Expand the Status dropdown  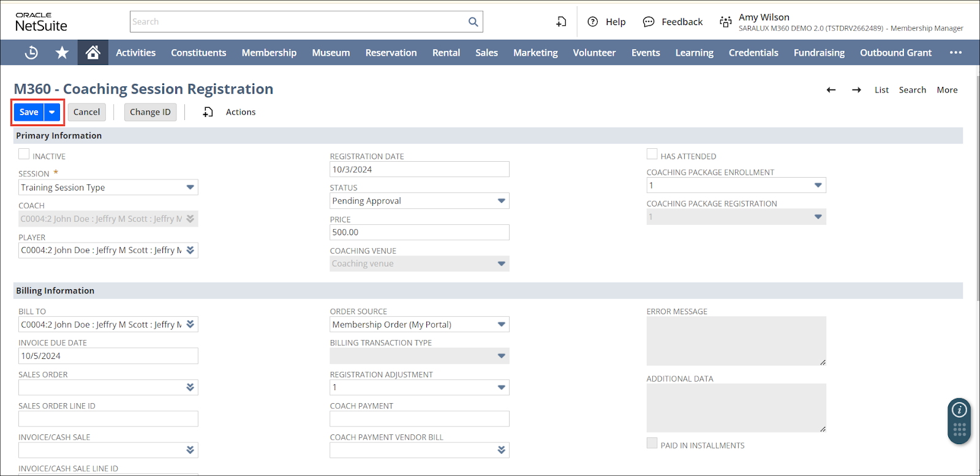coord(501,201)
